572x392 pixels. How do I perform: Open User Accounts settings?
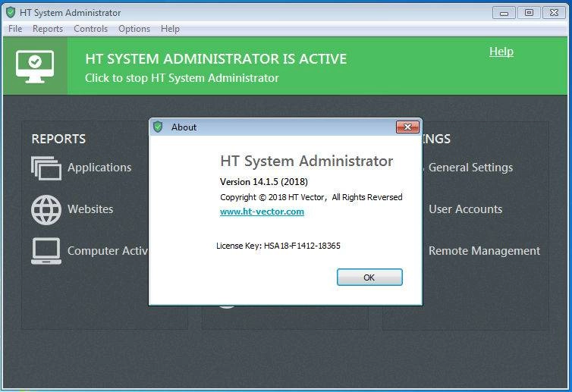coord(466,209)
